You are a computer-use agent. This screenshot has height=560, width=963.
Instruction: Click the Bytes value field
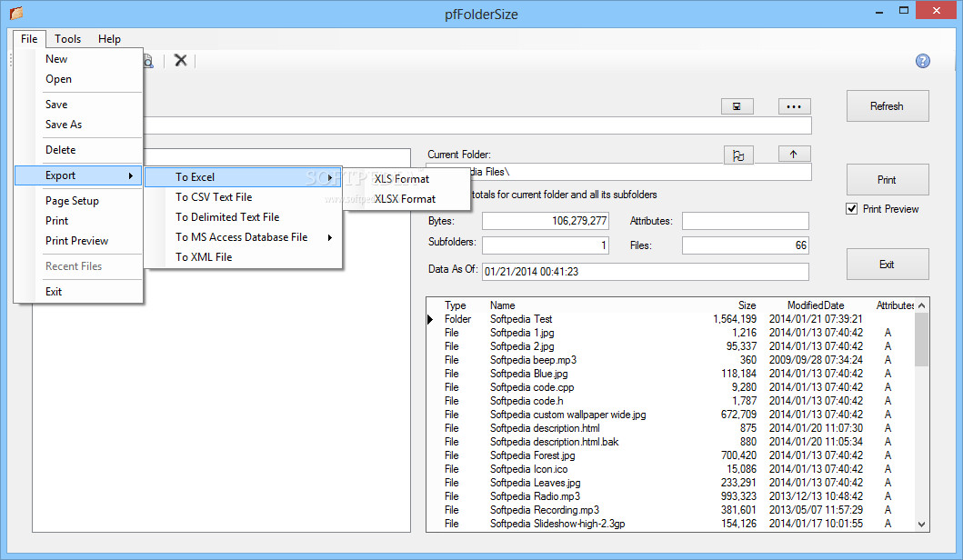tap(546, 221)
